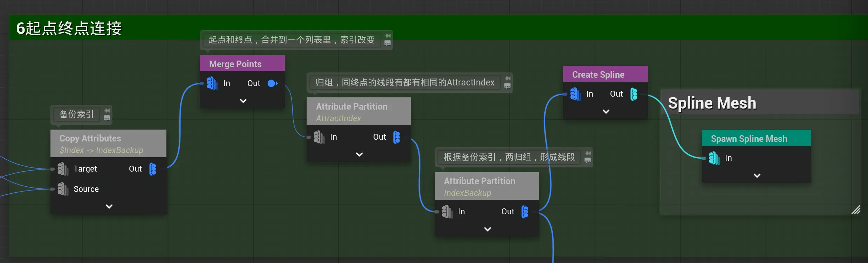This screenshot has width=868, height=263.
Task: Toggle comment bubble visibility for 根据备份索引 note
Action: click(588, 160)
